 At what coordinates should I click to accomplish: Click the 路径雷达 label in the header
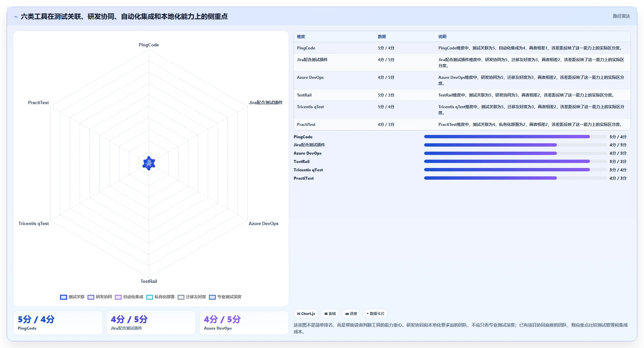coord(621,16)
